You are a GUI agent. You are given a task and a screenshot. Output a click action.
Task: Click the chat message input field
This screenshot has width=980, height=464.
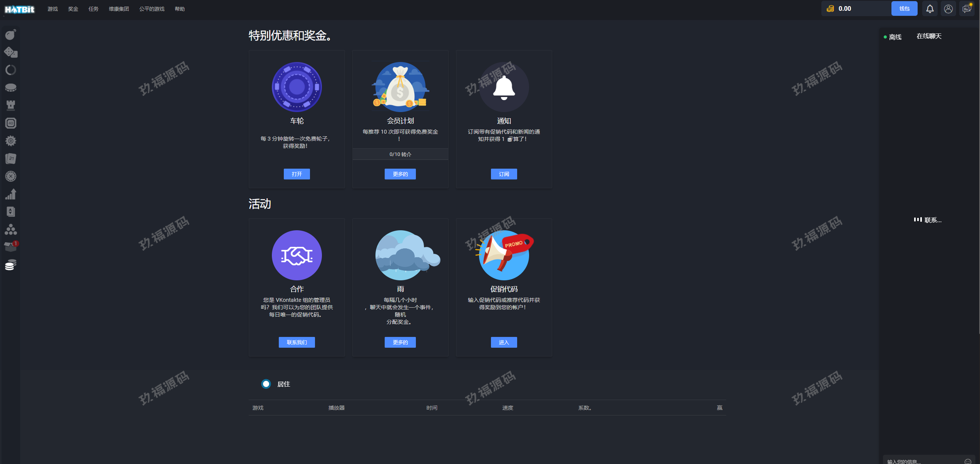tap(924, 461)
